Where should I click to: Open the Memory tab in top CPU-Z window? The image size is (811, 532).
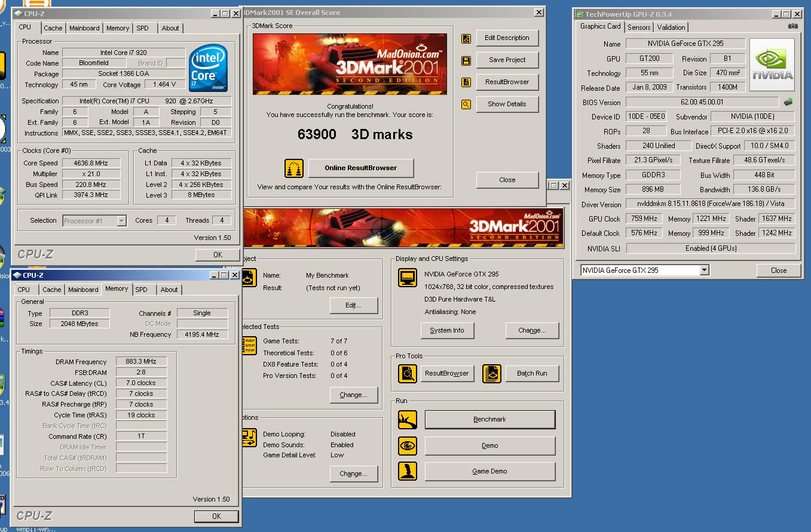pyautogui.click(x=118, y=28)
